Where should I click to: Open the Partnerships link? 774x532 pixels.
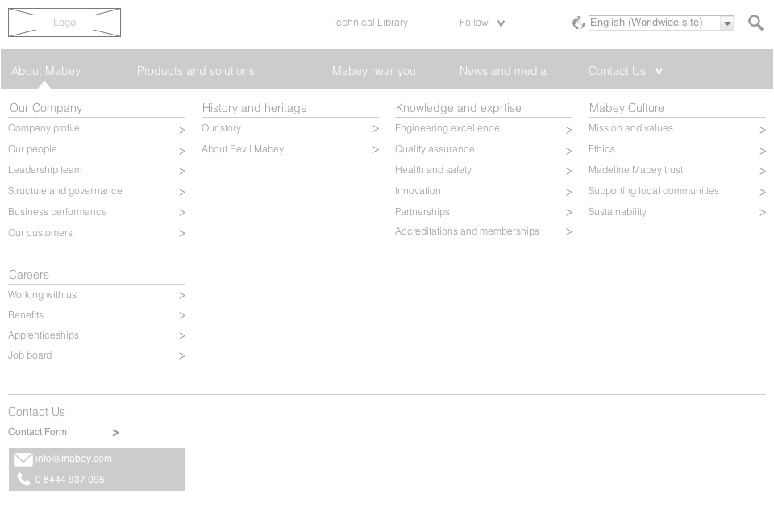422,212
